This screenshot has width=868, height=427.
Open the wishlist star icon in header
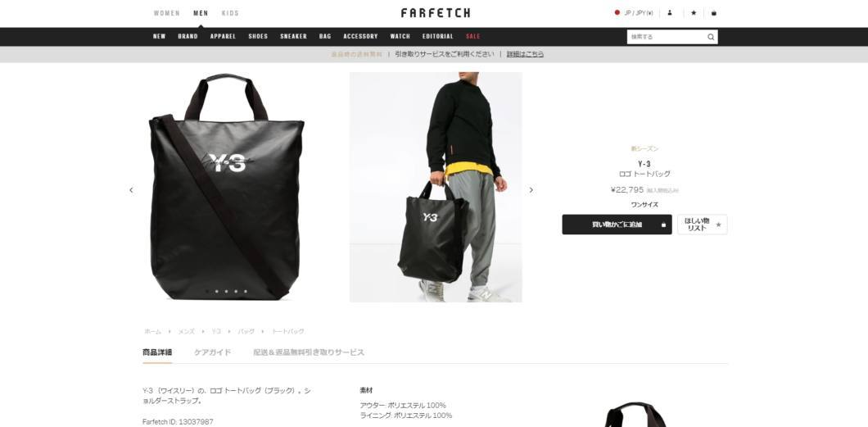click(694, 13)
